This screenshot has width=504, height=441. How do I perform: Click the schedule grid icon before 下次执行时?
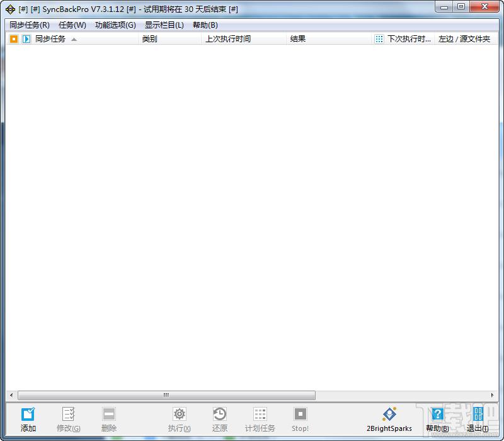379,39
